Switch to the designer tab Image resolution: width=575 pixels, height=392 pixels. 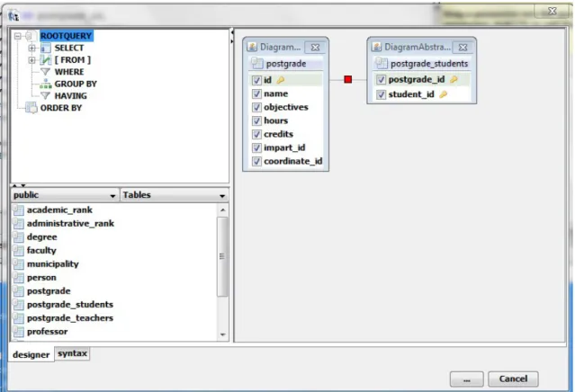coord(31,354)
